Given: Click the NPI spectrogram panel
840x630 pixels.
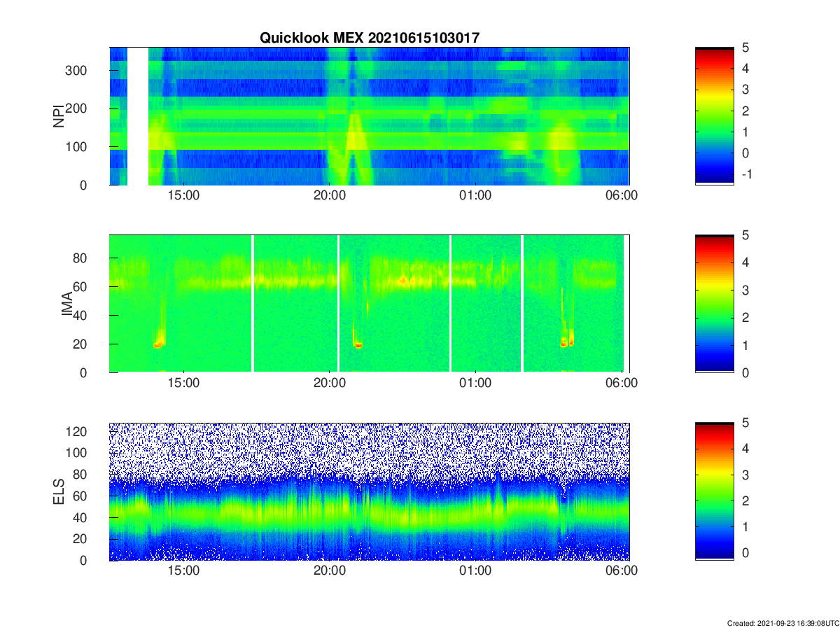Looking at the screenshot, I should (x=369, y=116).
